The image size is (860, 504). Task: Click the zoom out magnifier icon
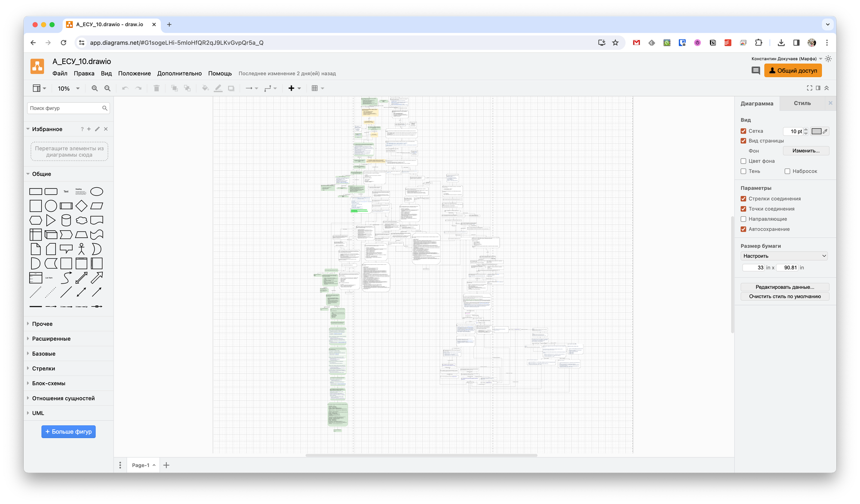click(x=107, y=89)
